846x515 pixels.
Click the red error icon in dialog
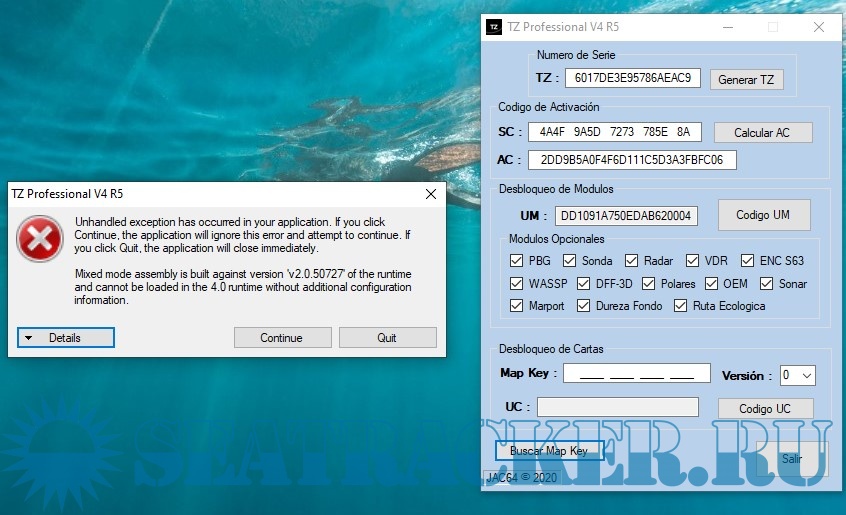pos(40,241)
